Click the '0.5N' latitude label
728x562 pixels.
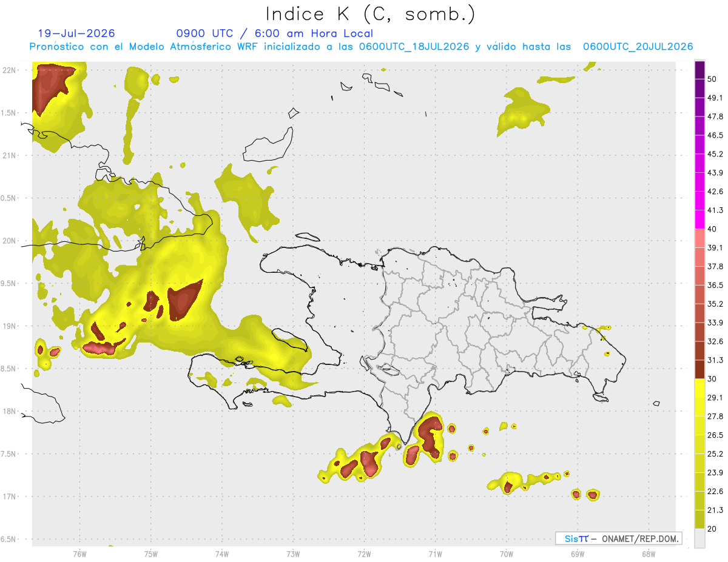coord(9,198)
